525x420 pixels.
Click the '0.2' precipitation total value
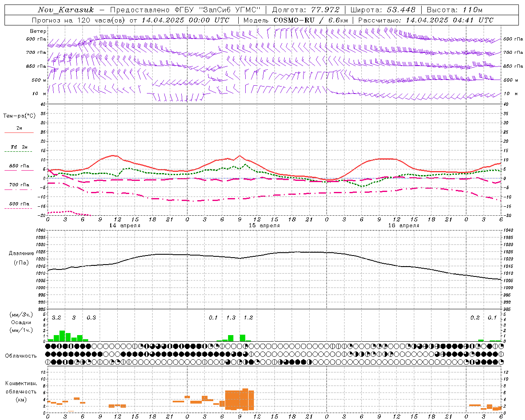coord(475,318)
